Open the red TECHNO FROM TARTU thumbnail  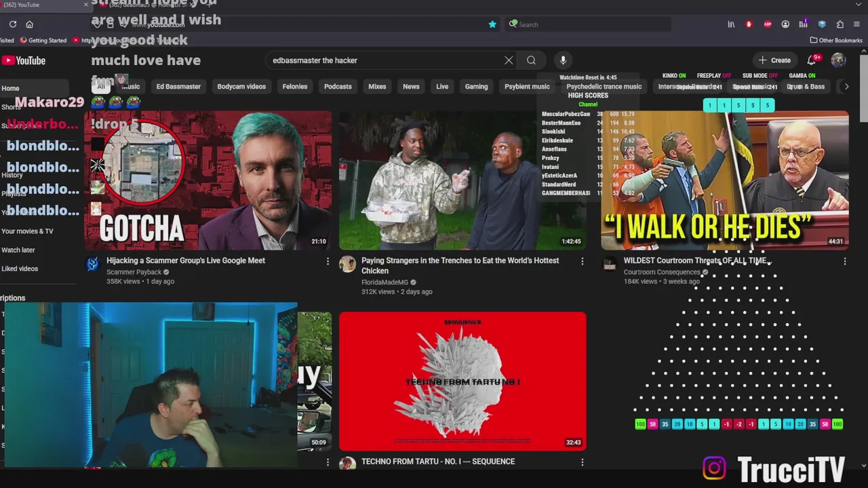(x=462, y=381)
